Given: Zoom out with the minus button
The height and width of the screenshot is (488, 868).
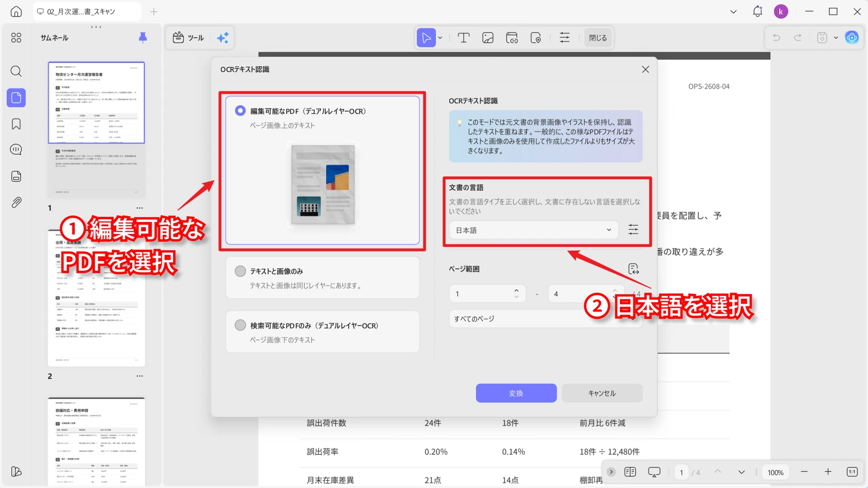Looking at the screenshot, I should pyautogui.click(x=804, y=472).
